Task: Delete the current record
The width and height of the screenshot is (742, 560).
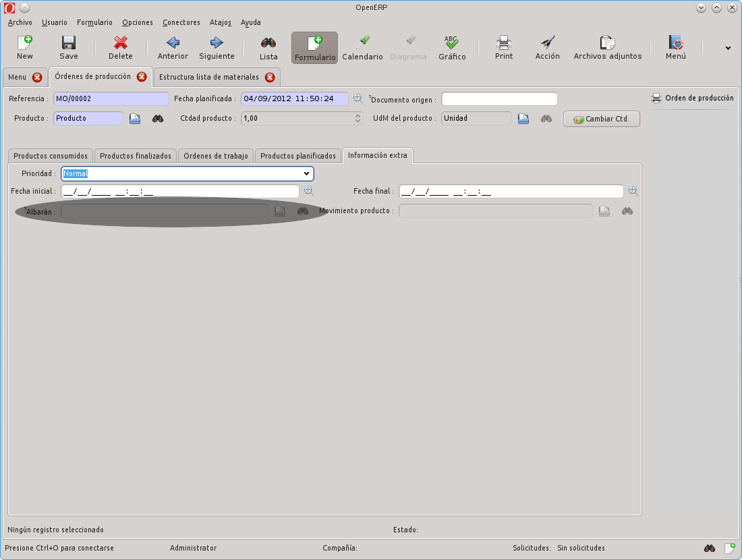Action: [x=121, y=48]
